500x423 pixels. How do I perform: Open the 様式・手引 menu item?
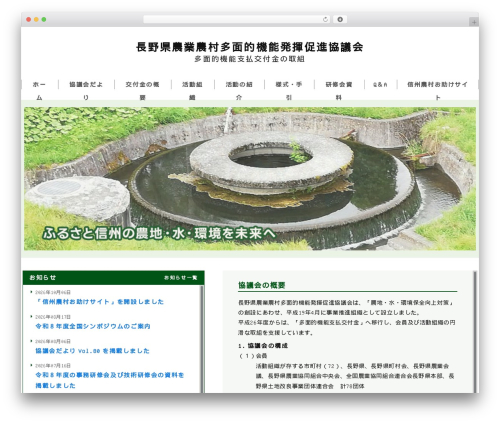(x=289, y=91)
